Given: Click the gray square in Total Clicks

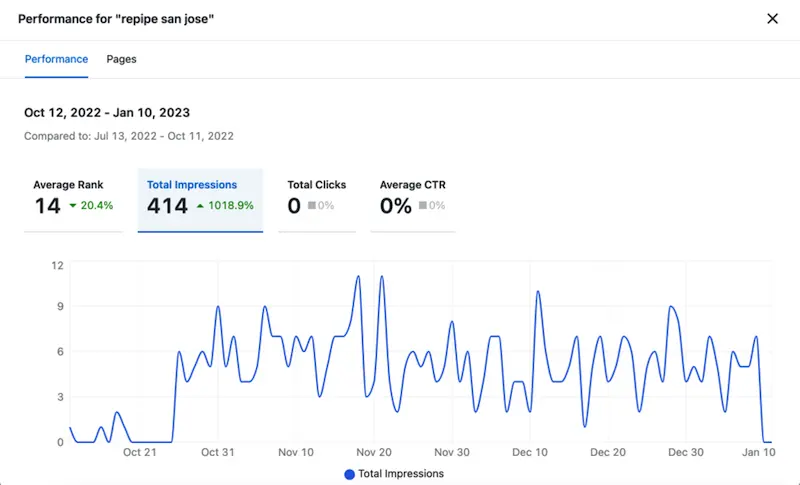Looking at the screenshot, I should pyautogui.click(x=312, y=206).
